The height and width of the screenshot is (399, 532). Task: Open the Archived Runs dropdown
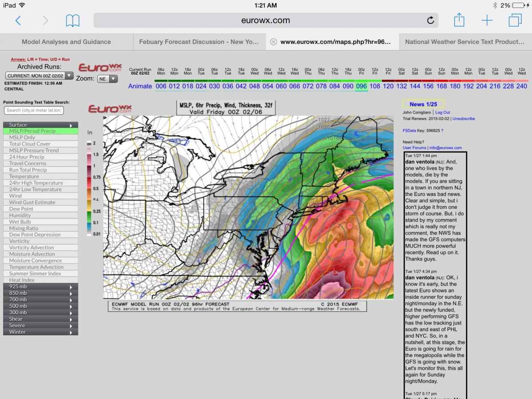coord(39,76)
